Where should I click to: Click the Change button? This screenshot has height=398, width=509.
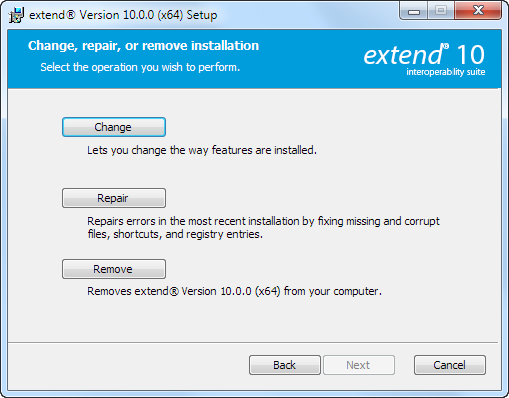114,127
